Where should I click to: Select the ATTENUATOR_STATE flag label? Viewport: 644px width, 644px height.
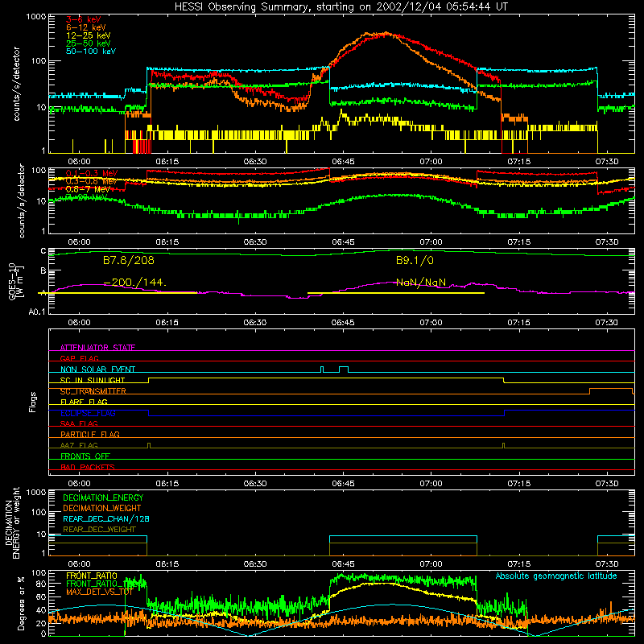pos(97,348)
